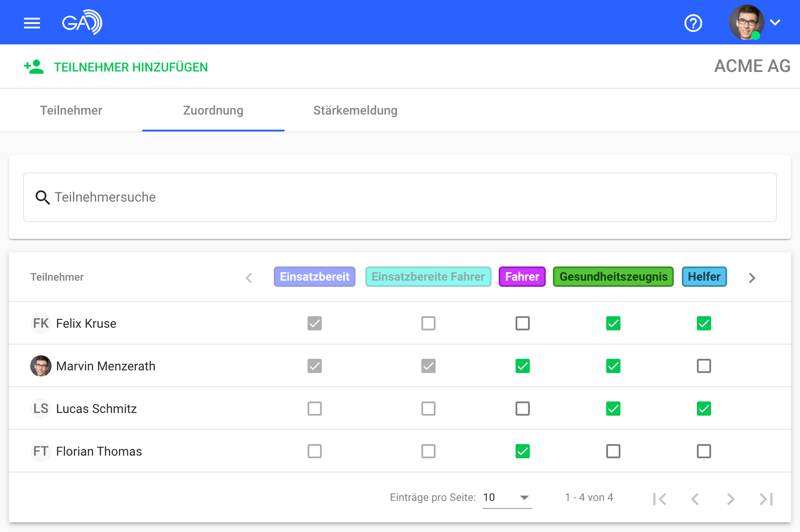Click the search magnifier icon
The image size is (800, 532).
43,197
